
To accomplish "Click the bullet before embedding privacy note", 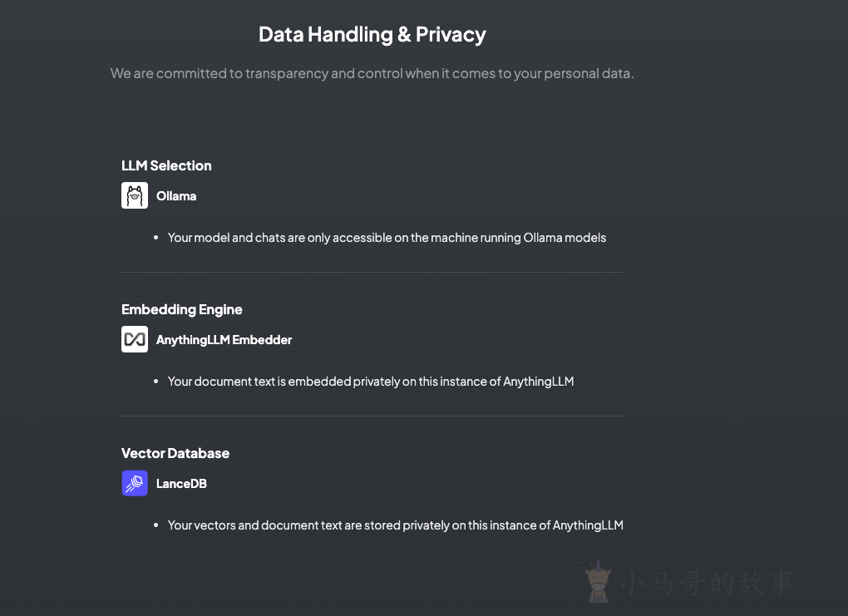I will [x=155, y=382].
